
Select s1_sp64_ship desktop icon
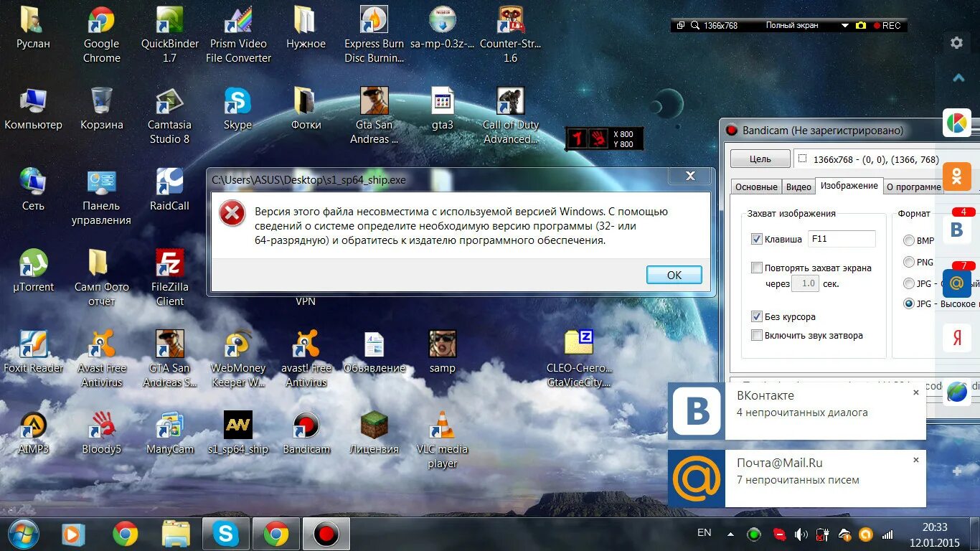point(237,433)
